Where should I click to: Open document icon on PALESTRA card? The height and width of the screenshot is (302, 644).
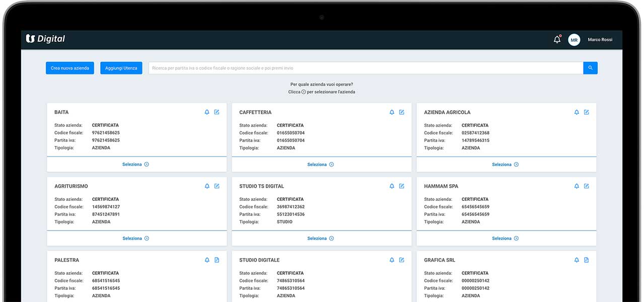pyautogui.click(x=217, y=260)
